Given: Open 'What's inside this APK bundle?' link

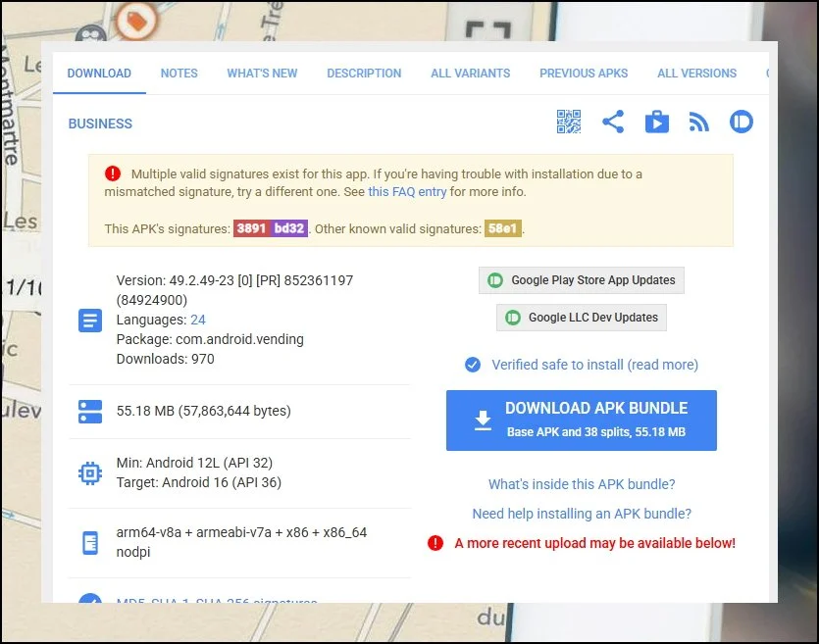Looking at the screenshot, I should tap(582, 484).
